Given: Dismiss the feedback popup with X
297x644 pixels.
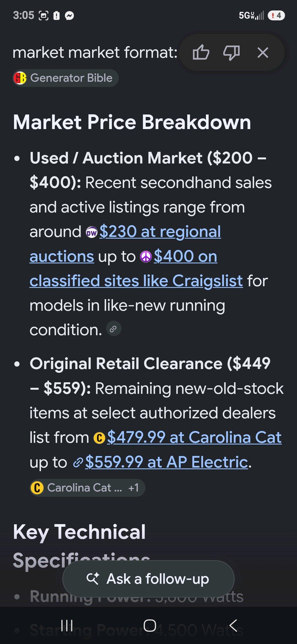Looking at the screenshot, I should (x=263, y=52).
